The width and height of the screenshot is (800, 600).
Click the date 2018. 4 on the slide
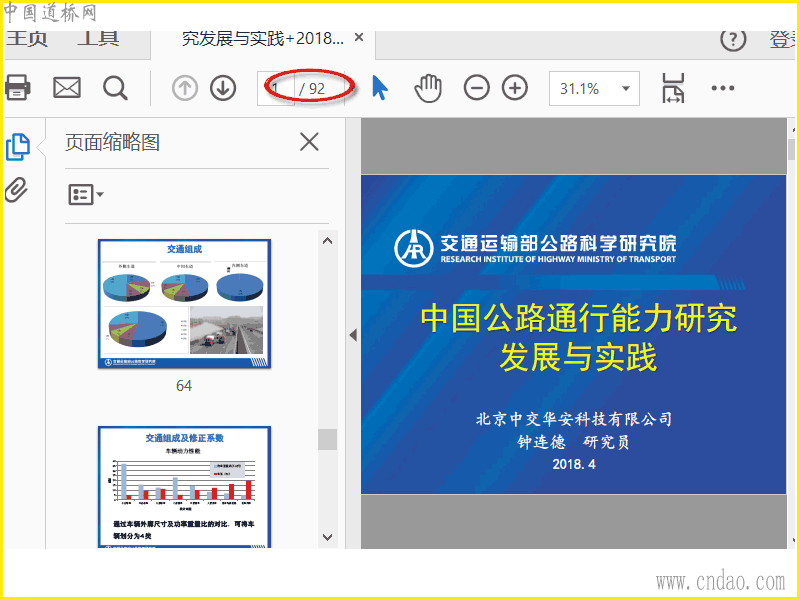(x=573, y=464)
